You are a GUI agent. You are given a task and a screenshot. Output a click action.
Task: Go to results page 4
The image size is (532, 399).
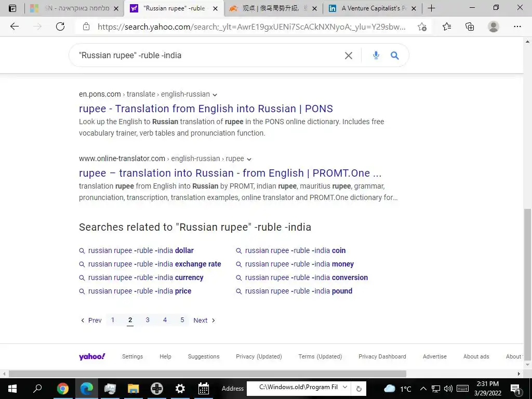[x=165, y=320]
